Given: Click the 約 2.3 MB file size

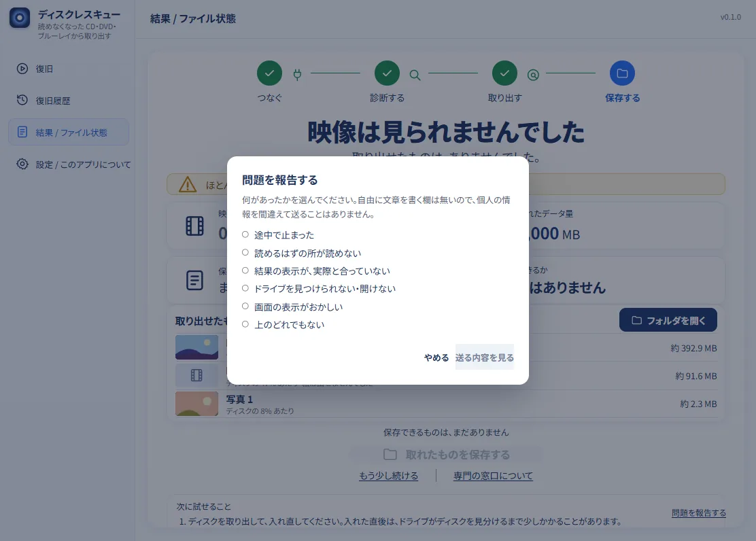Looking at the screenshot, I should tap(699, 404).
